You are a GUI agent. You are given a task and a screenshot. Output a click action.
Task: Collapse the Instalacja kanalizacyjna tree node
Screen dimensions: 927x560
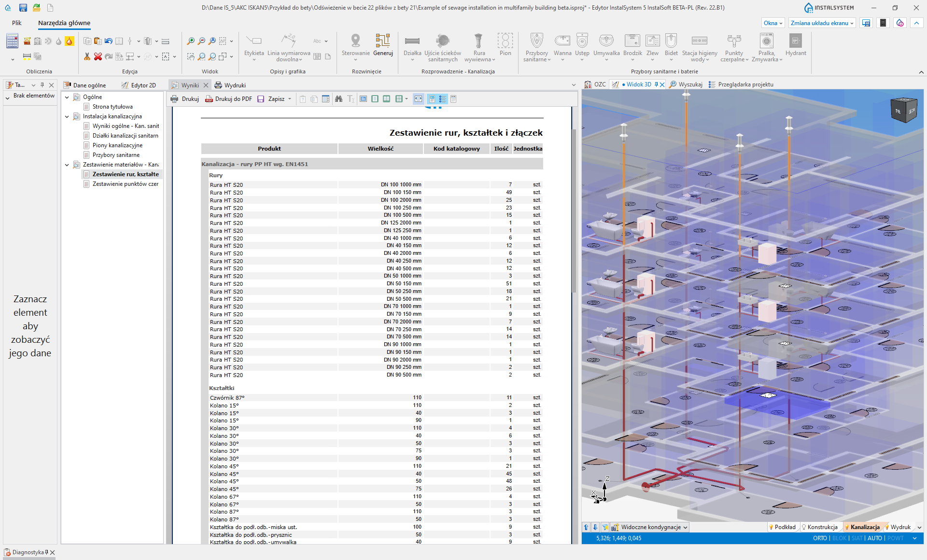(x=67, y=116)
